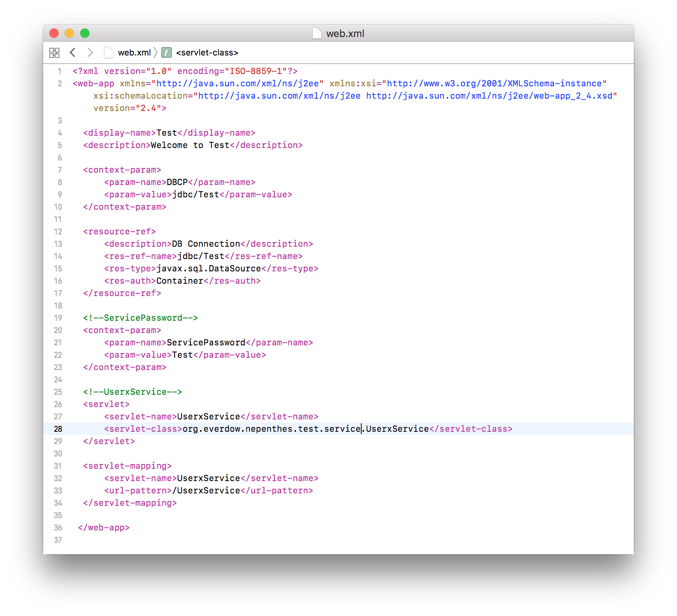
Task: Open the <servlet-class> jump bar segment
Action: pyautogui.click(x=207, y=52)
